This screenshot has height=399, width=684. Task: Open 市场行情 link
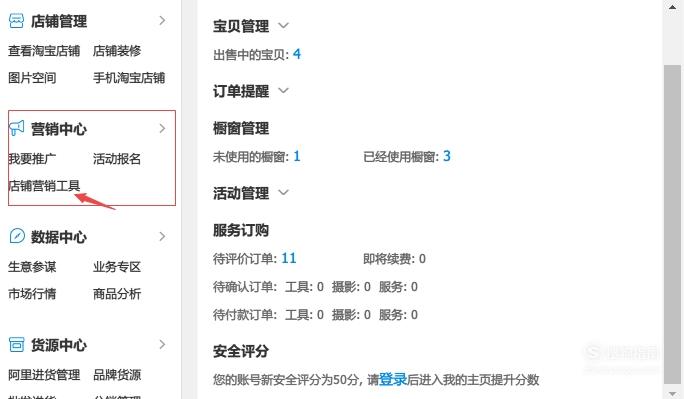(32, 293)
